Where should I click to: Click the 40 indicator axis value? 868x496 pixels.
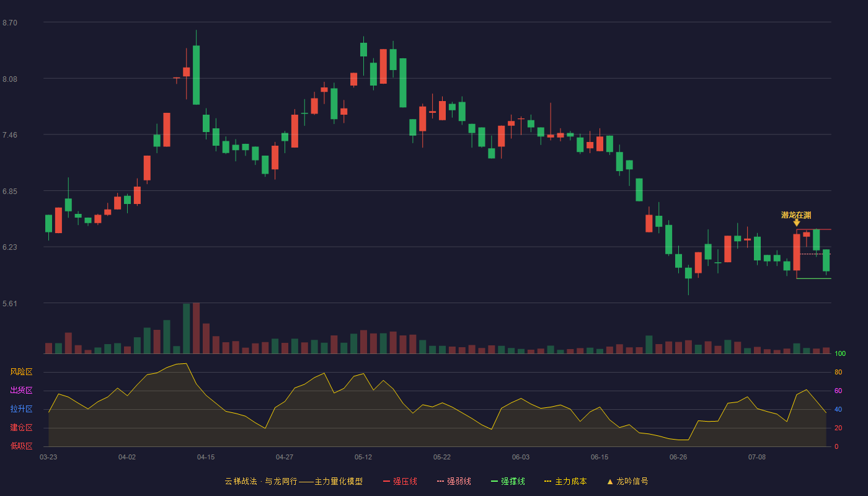tap(838, 409)
